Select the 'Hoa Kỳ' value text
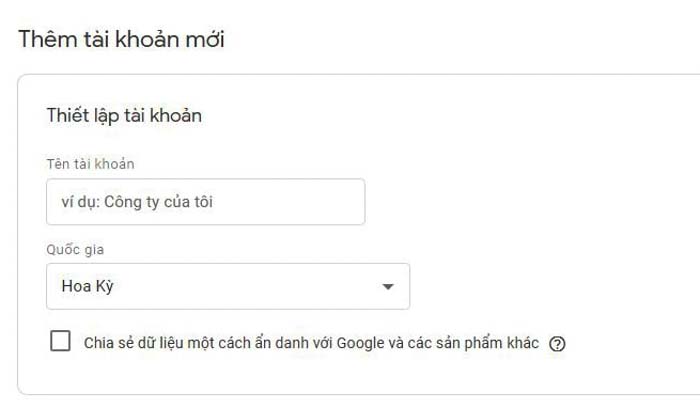Screen dimensions: 700x408 coord(88,286)
